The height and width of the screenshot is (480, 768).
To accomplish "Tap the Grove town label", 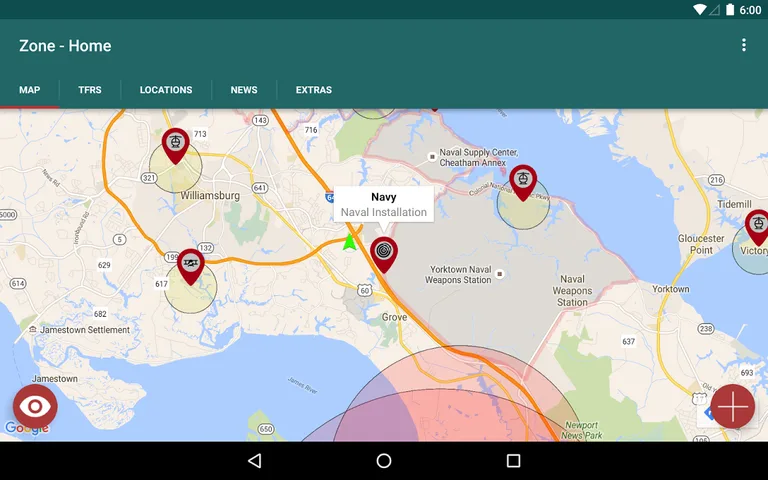I will pyautogui.click(x=394, y=317).
